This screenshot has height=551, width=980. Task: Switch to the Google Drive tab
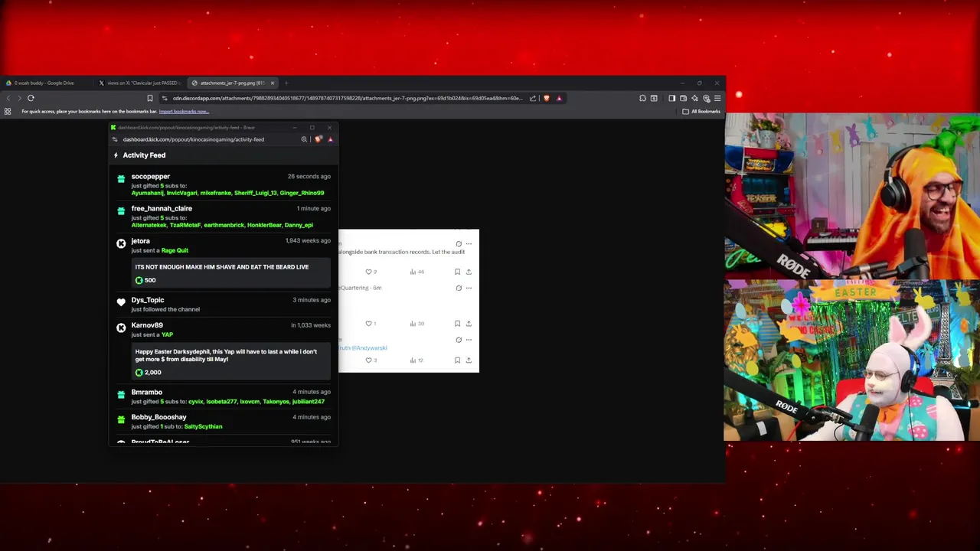44,83
